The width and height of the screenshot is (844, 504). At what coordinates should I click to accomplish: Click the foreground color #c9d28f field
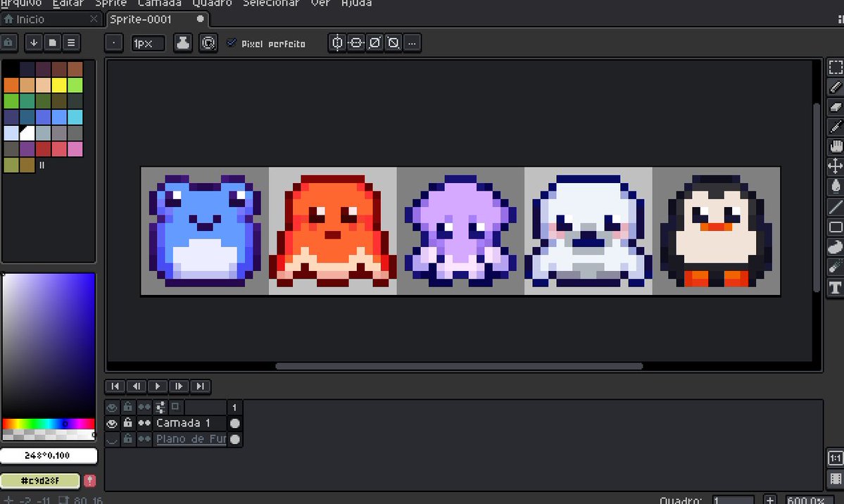(40, 480)
